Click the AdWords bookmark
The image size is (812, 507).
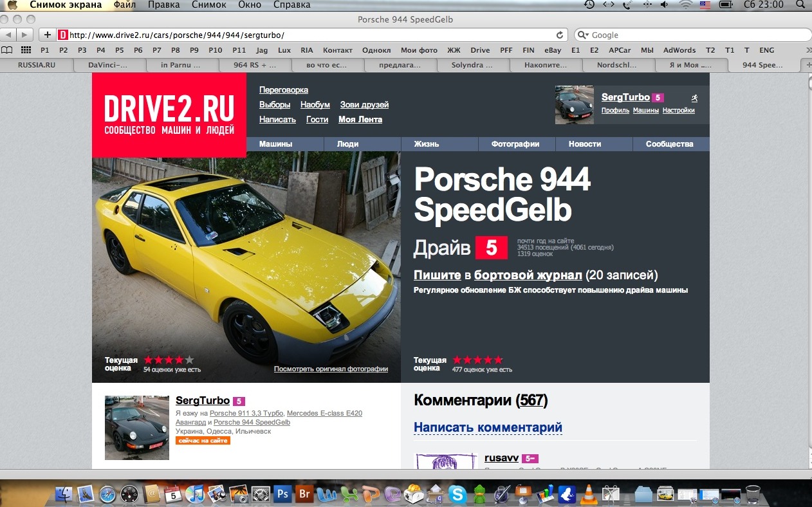tap(679, 50)
